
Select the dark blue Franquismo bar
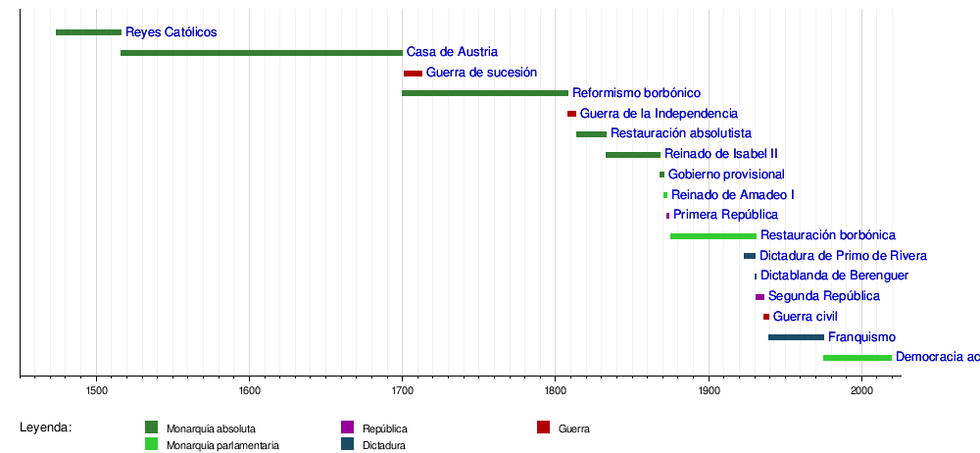tap(796, 337)
